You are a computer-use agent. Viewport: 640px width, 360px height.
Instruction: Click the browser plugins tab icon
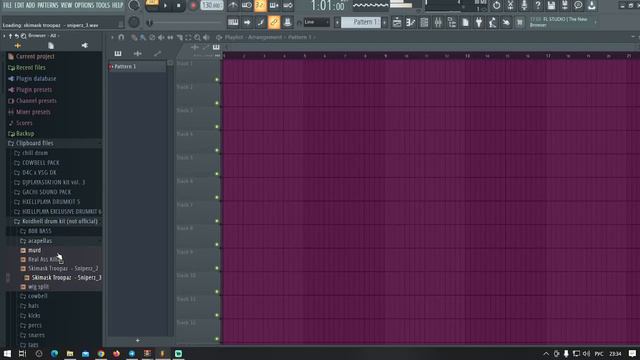coord(84,45)
